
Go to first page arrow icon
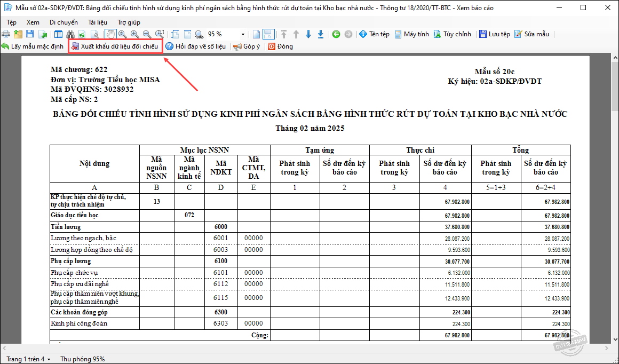click(284, 34)
